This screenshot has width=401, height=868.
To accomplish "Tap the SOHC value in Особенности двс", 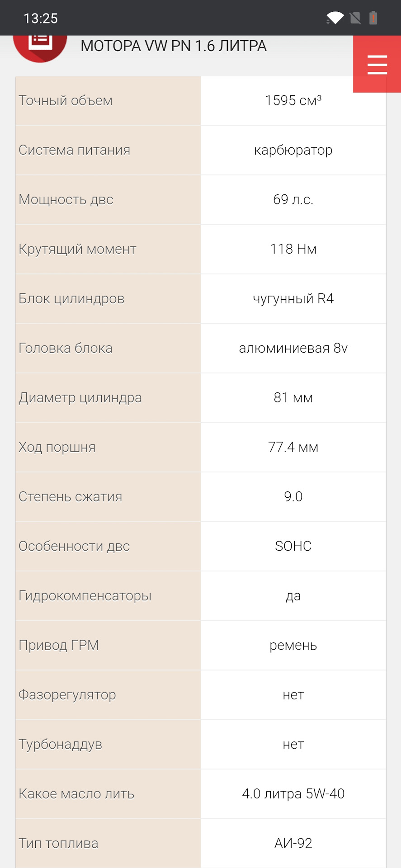I will pos(293,546).
